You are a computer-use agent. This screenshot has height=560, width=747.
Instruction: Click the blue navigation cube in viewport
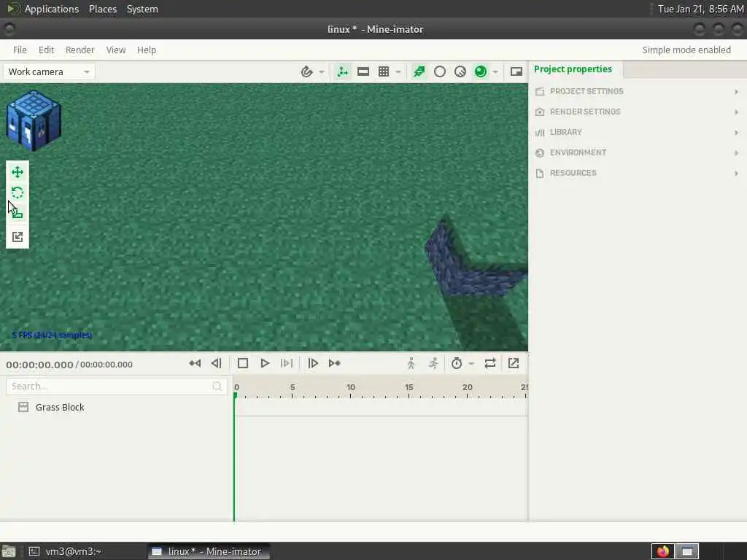[x=34, y=120]
